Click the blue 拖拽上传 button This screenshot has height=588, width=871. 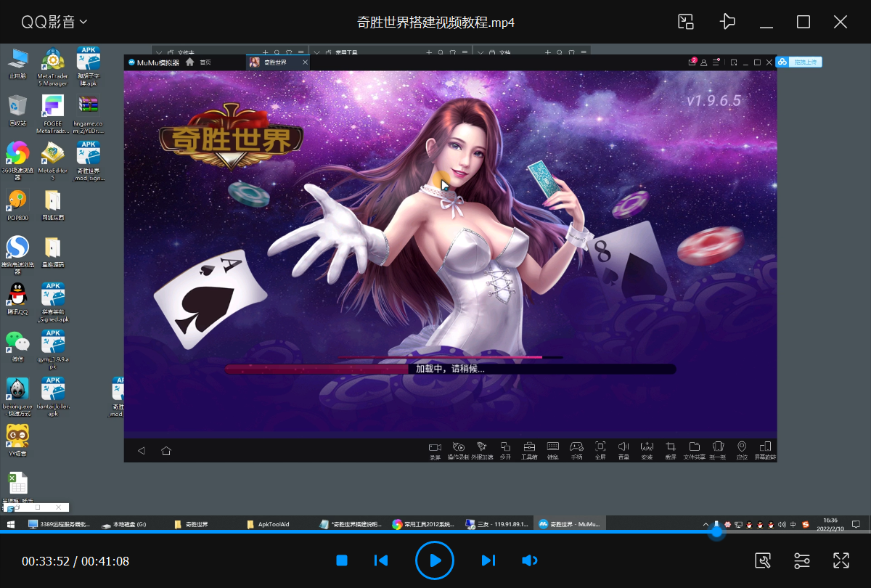tap(798, 62)
